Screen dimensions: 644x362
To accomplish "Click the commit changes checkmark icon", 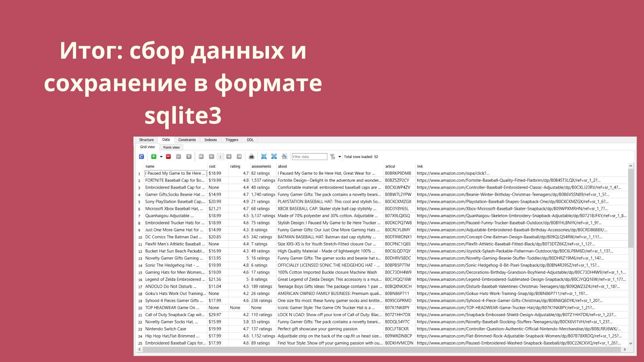I will (178, 157).
